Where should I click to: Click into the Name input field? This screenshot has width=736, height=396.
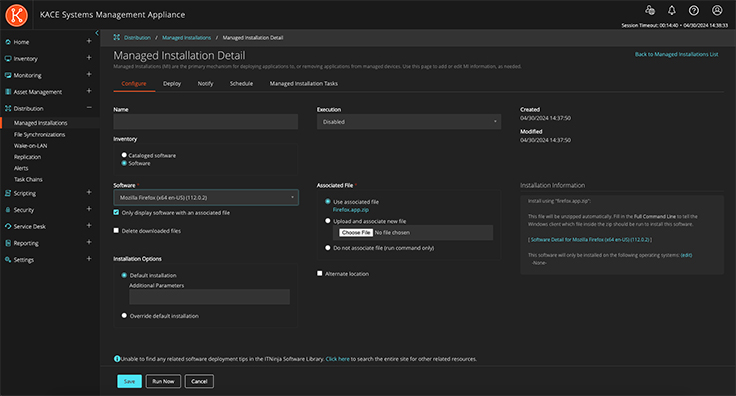[206, 122]
